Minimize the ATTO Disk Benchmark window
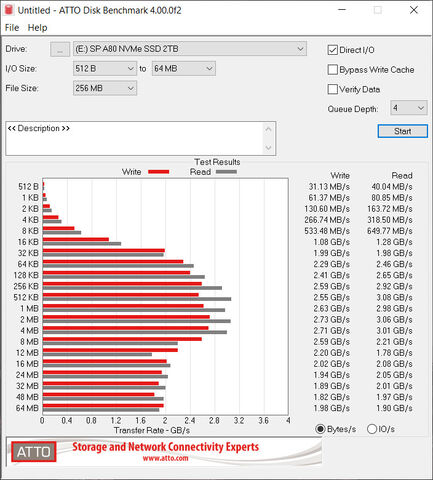Image resolution: width=433 pixels, height=480 pixels. click(342, 10)
